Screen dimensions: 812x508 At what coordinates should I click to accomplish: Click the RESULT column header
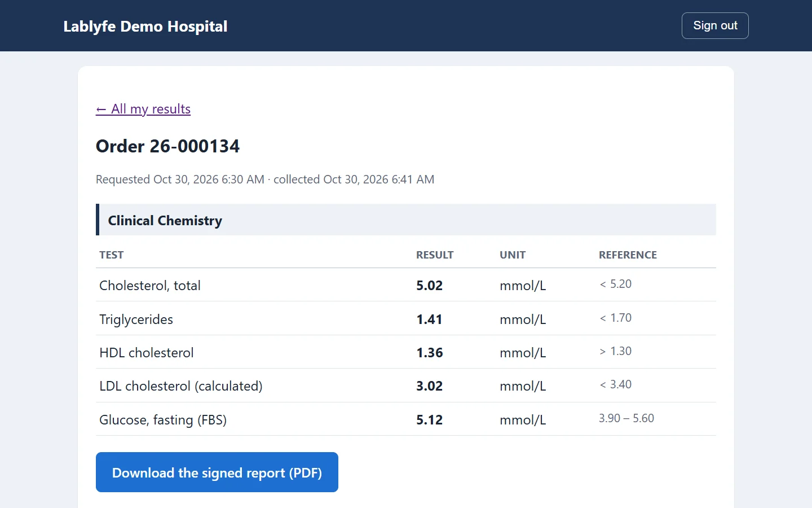[x=435, y=255]
